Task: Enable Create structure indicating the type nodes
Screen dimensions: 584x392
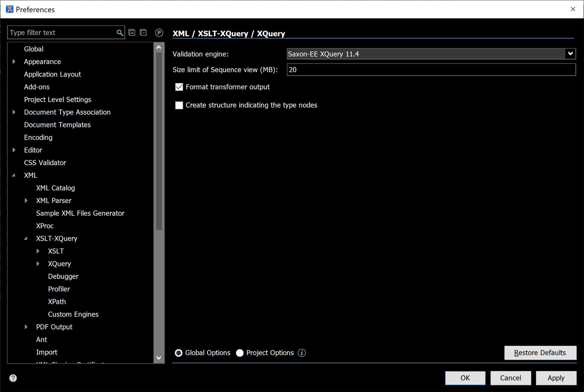Action: click(x=179, y=105)
